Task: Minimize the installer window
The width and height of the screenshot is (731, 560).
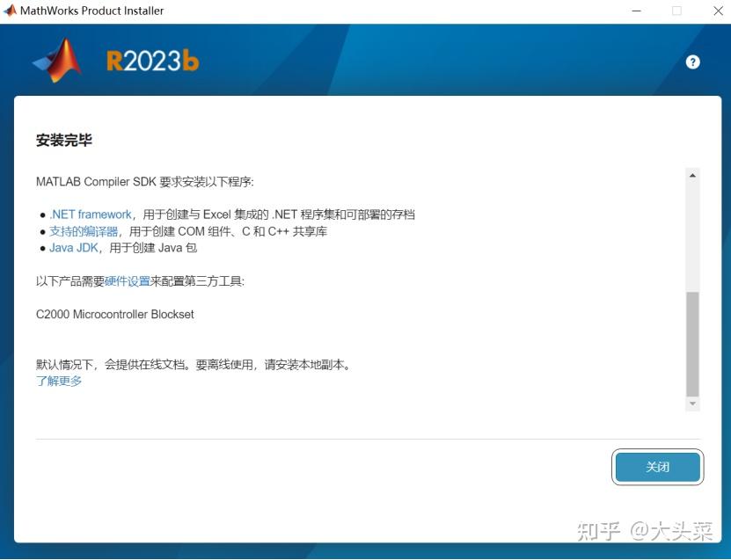Action: tap(637, 11)
